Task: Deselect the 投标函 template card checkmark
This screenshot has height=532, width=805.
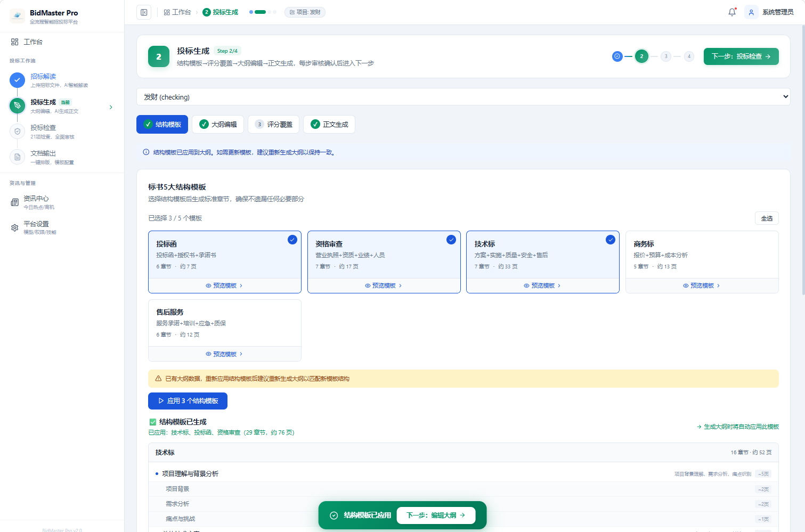Action: [292, 240]
